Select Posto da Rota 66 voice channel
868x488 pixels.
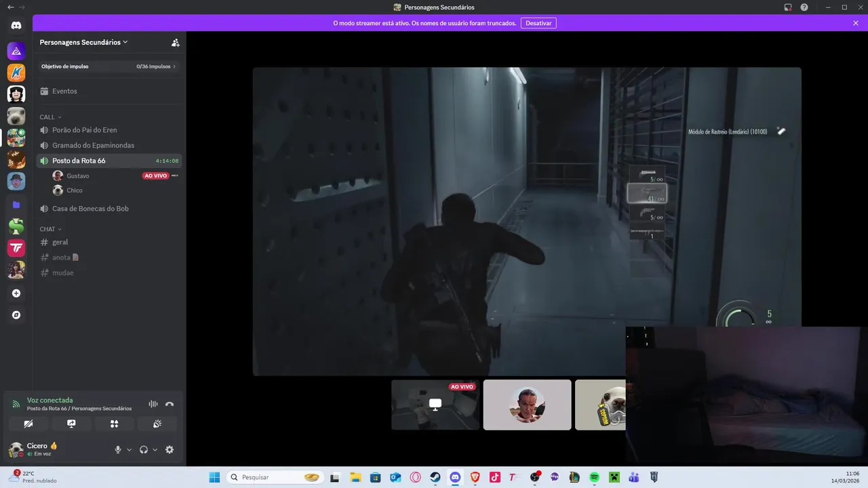pyautogui.click(x=108, y=161)
